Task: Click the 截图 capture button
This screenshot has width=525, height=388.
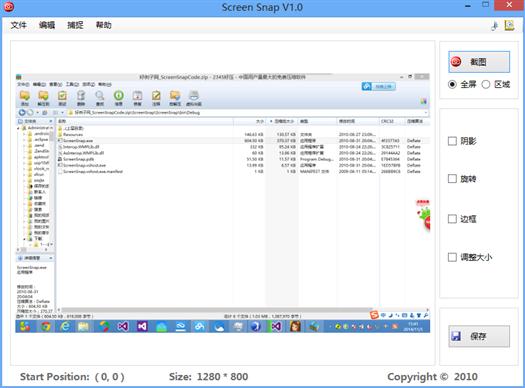Action: (x=479, y=62)
